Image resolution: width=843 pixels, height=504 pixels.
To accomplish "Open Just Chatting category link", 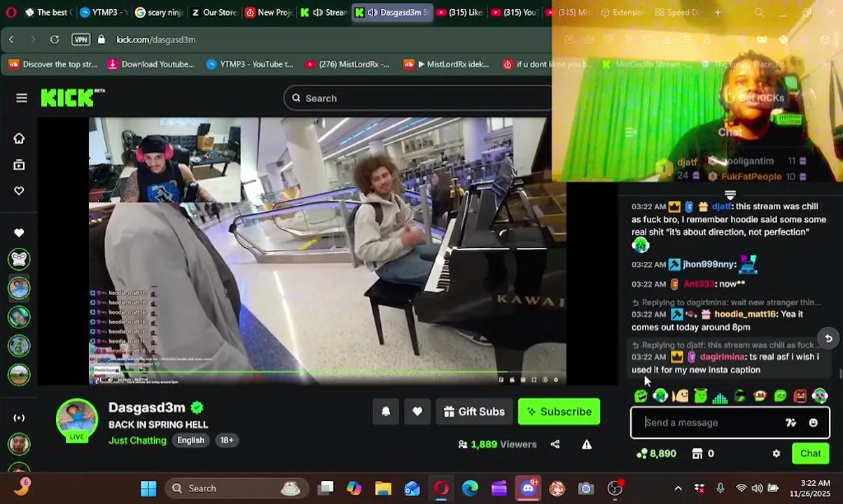I will click(137, 440).
